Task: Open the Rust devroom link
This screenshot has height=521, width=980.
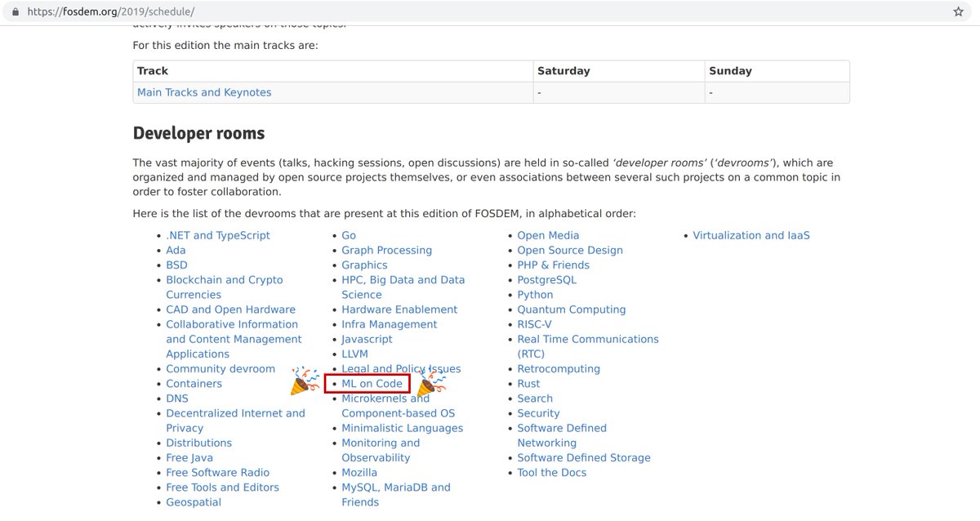Action: [528, 383]
